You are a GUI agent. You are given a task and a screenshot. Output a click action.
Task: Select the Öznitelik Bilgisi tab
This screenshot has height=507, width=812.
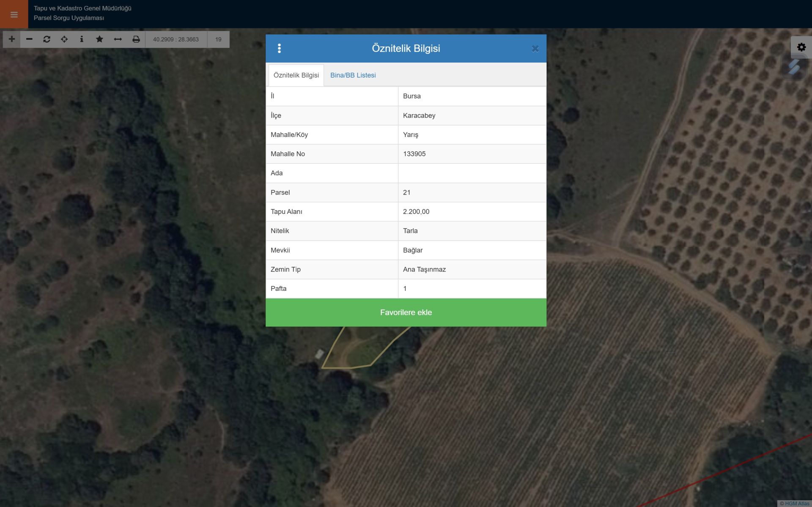click(x=296, y=75)
